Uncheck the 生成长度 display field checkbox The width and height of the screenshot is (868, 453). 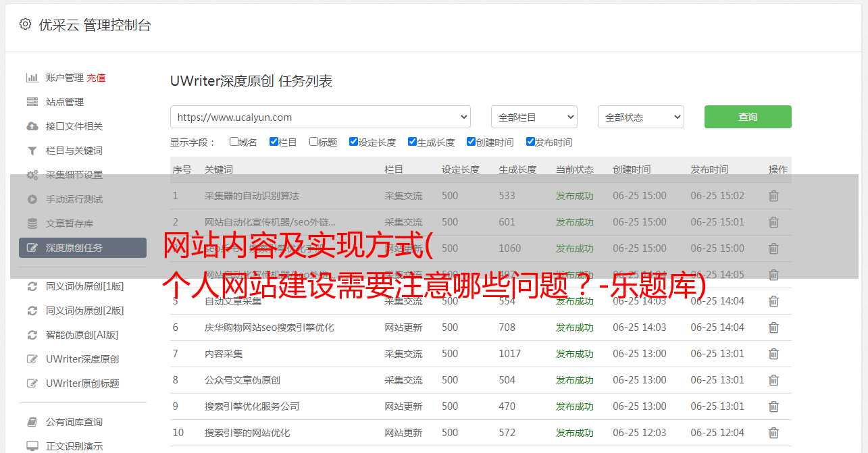point(412,142)
